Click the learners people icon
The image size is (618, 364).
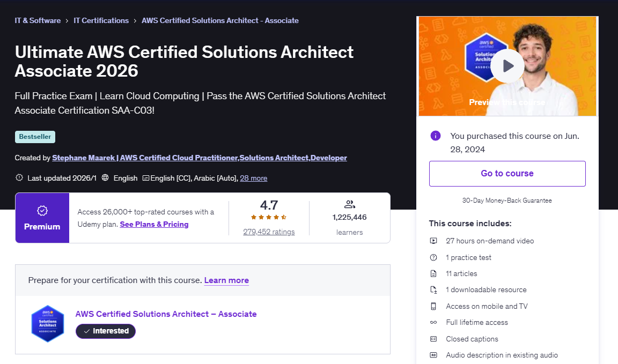point(350,204)
